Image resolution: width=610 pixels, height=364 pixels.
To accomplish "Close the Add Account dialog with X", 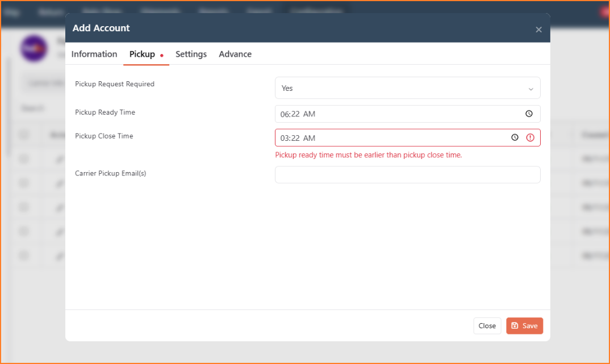I will (538, 30).
